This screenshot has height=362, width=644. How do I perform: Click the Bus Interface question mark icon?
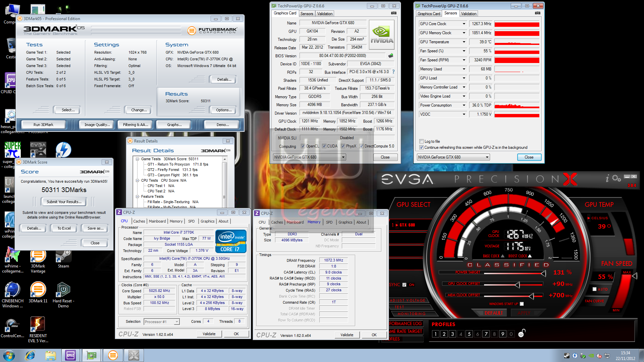point(393,72)
